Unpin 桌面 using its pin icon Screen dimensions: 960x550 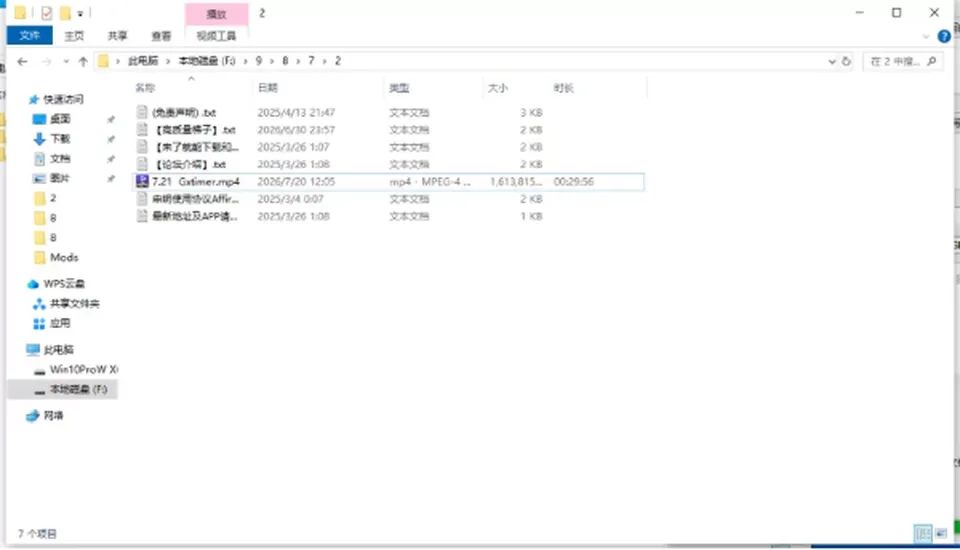click(111, 119)
